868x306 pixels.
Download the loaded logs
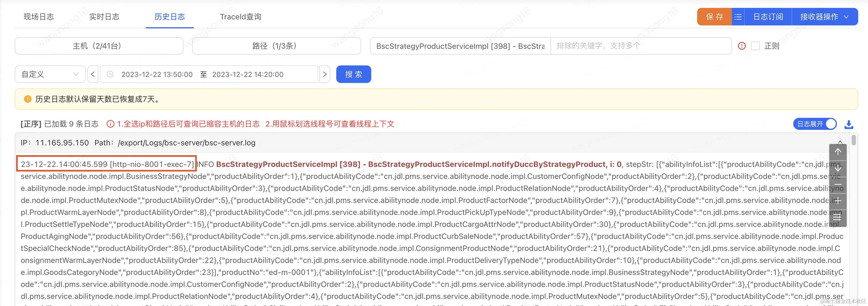click(x=849, y=124)
